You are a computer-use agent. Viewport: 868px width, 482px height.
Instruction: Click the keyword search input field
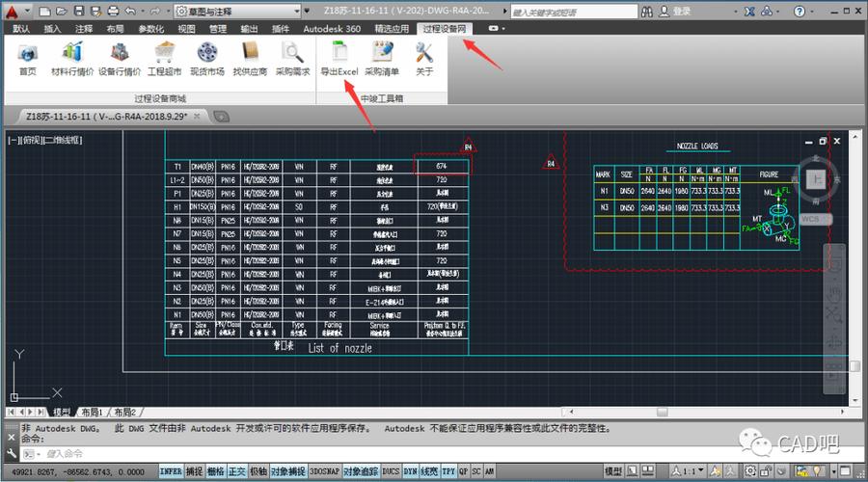point(574,12)
